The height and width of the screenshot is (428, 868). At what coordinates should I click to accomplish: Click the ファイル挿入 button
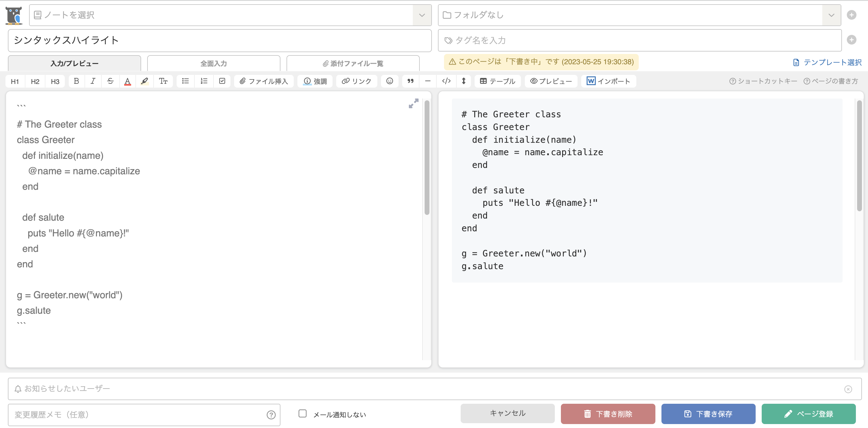click(263, 81)
